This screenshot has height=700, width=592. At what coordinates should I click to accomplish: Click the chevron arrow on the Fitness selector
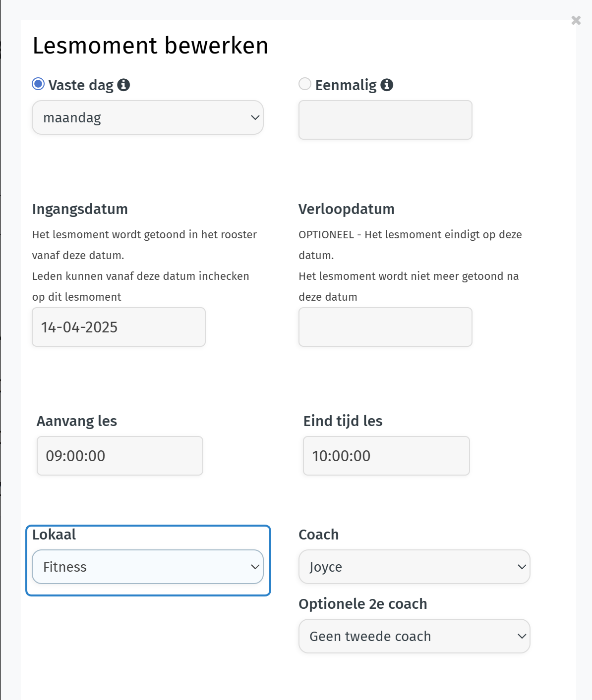255,567
